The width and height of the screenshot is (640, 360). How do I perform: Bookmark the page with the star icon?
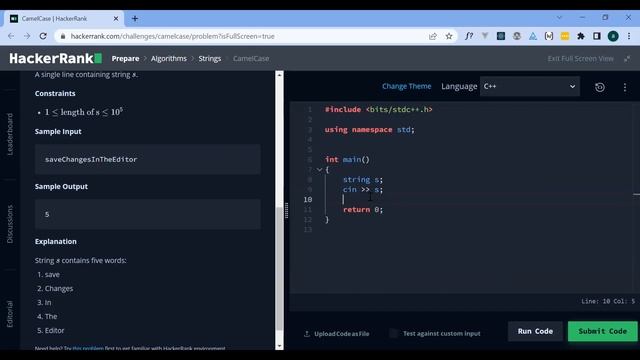(x=449, y=36)
